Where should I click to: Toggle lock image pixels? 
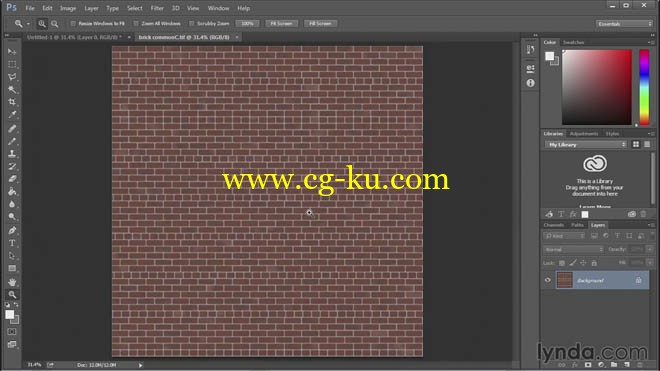(572, 263)
